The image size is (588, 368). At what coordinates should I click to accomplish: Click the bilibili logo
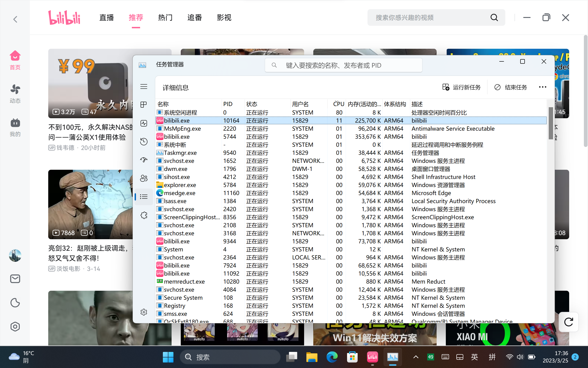64,17
